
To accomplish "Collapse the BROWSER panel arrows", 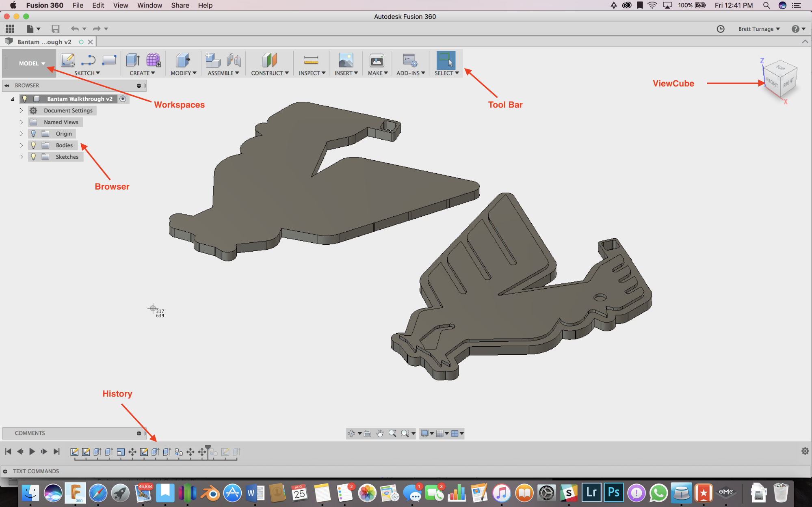I will point(7,85).
